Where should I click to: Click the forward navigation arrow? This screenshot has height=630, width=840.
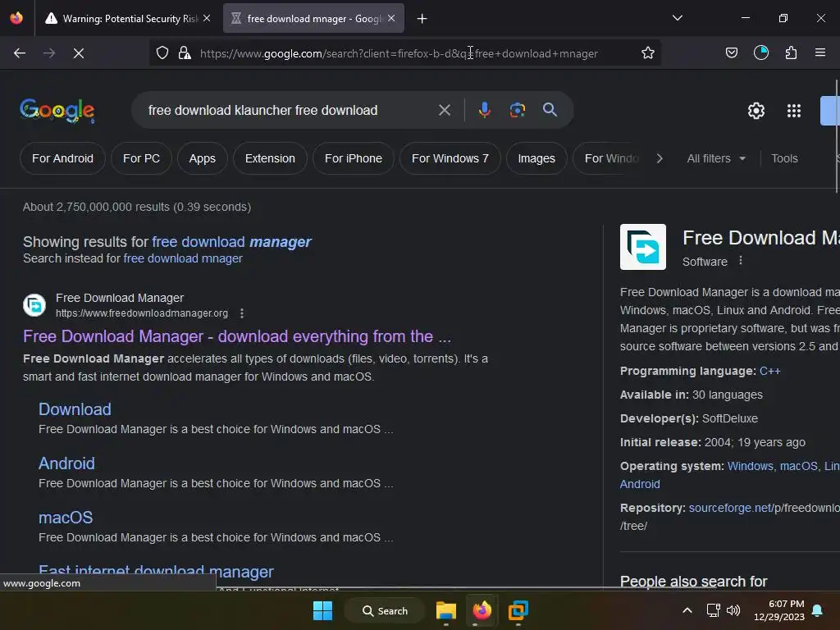(x=49, y=53)
